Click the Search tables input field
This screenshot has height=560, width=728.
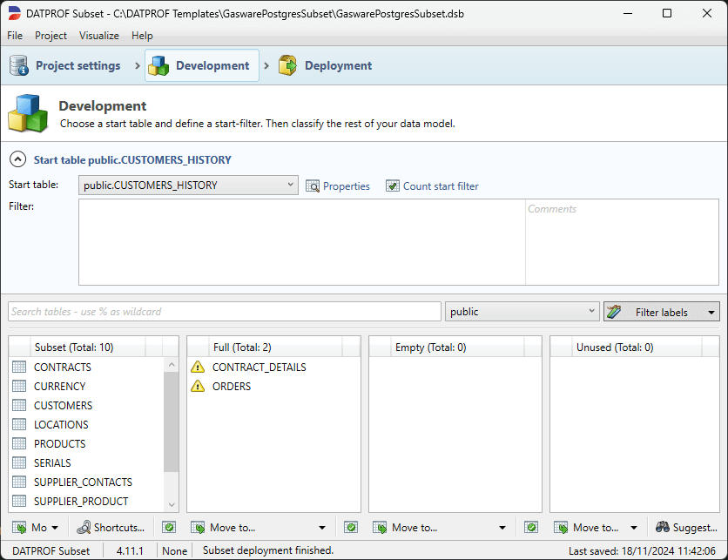(224, 312)
